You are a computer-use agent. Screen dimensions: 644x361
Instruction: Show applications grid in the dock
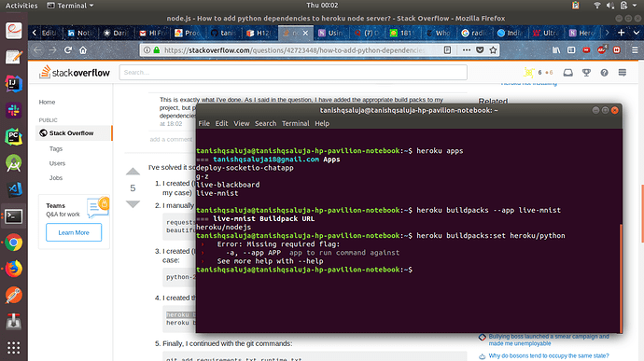point(14,347)
